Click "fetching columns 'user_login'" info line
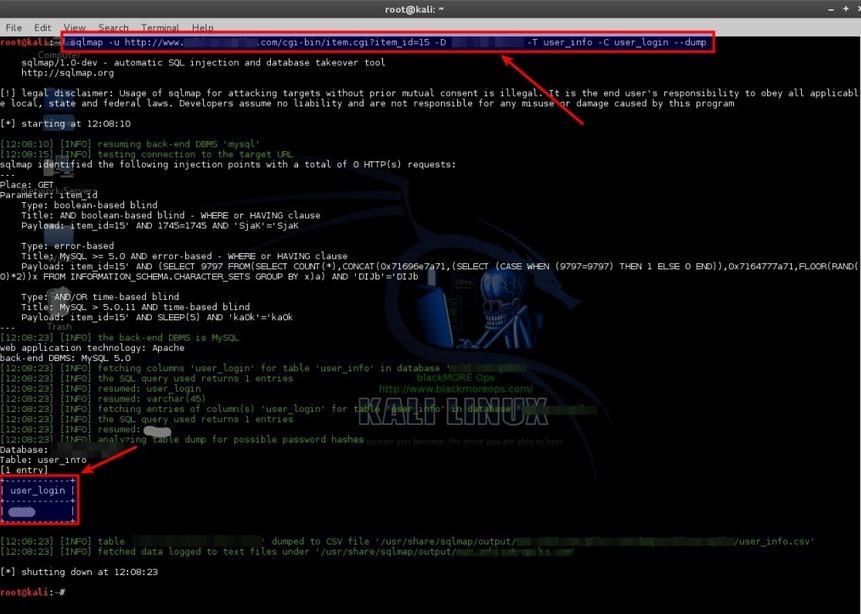861x614 pixels. (x=264, y=368)
